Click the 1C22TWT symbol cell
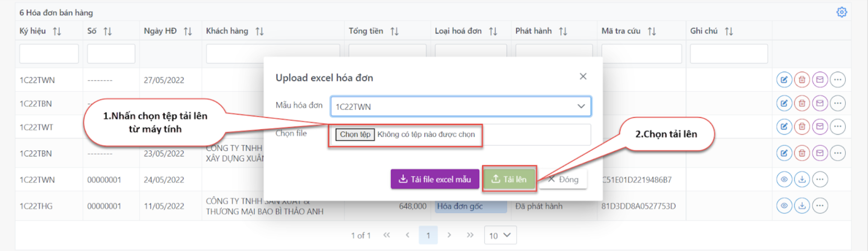Screen dimensions: 868x251 pyautogui.click(x=36, y=127)
